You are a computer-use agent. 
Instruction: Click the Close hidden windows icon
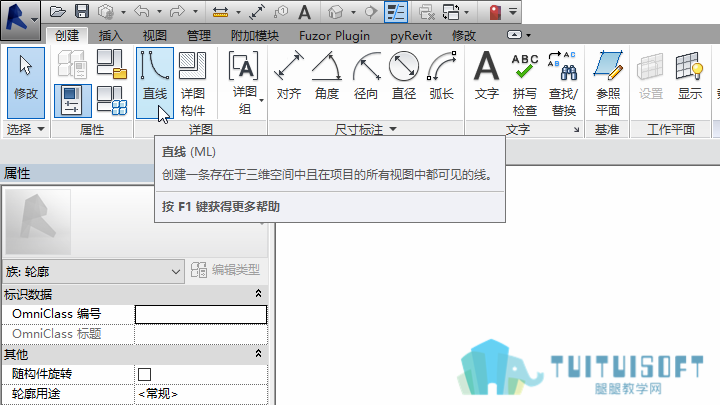coord(427,12)
